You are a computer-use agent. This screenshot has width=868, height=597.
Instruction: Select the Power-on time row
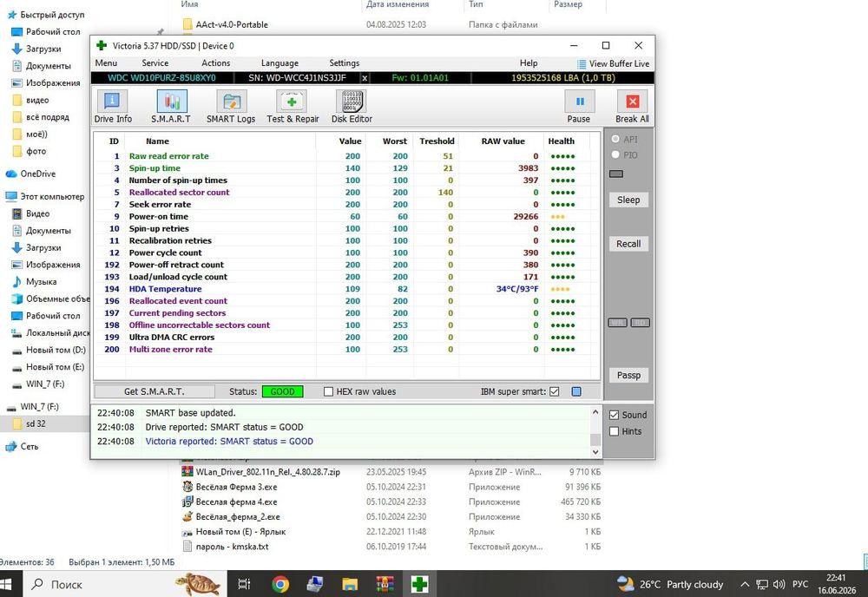point(346,216)
